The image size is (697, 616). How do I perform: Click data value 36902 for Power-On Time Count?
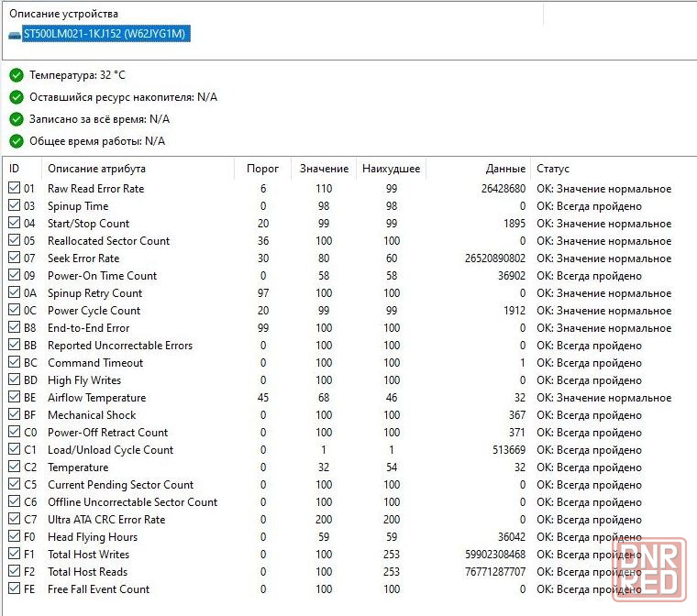tap(512, 276)
